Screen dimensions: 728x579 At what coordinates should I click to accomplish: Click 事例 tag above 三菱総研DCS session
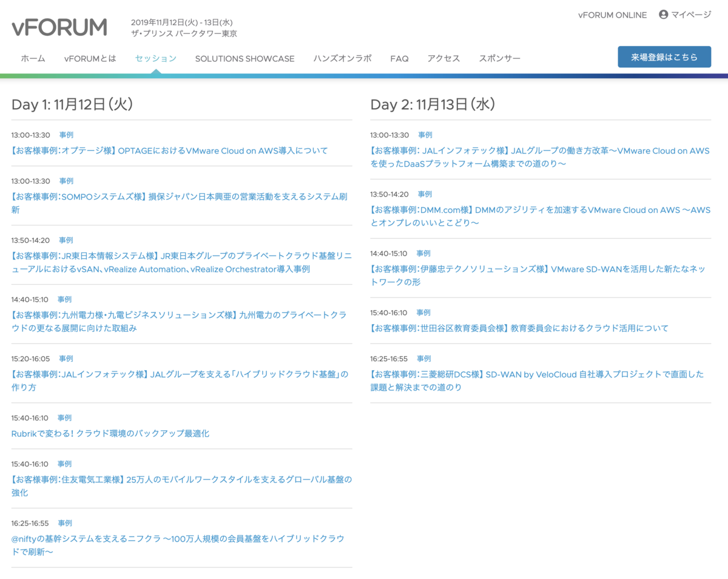coord(425,359)
